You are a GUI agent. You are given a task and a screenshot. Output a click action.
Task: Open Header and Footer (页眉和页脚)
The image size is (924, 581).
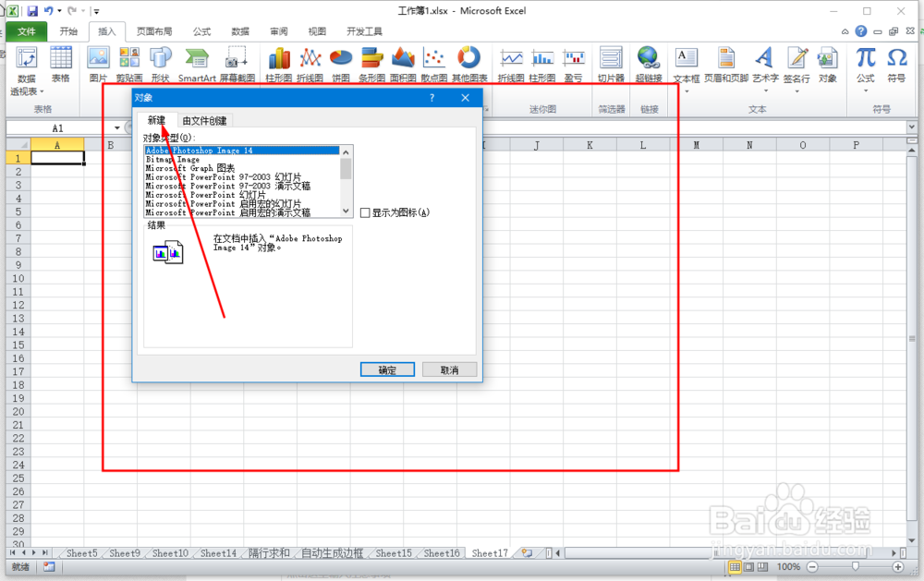(726, 65)
